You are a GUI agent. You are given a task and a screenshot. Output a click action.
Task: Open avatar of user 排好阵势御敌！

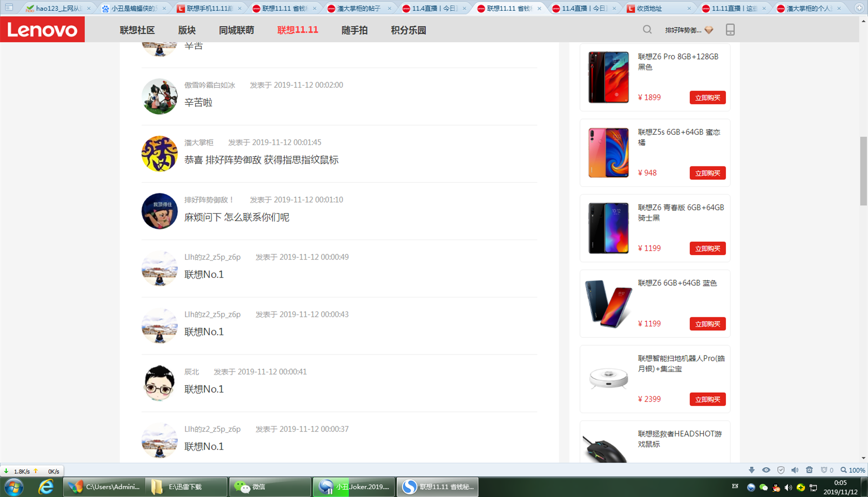tap(159, 211)
